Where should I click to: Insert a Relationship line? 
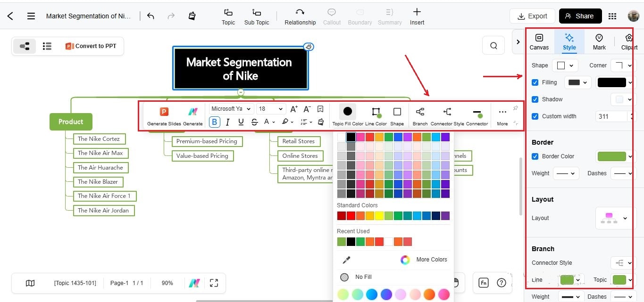pos(300,16)
